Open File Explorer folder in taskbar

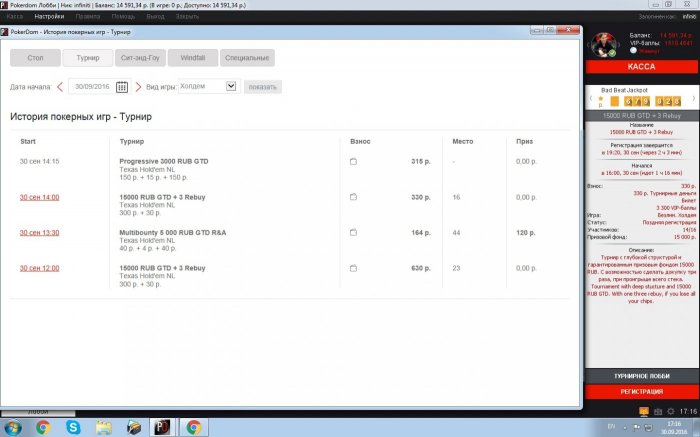104,427
